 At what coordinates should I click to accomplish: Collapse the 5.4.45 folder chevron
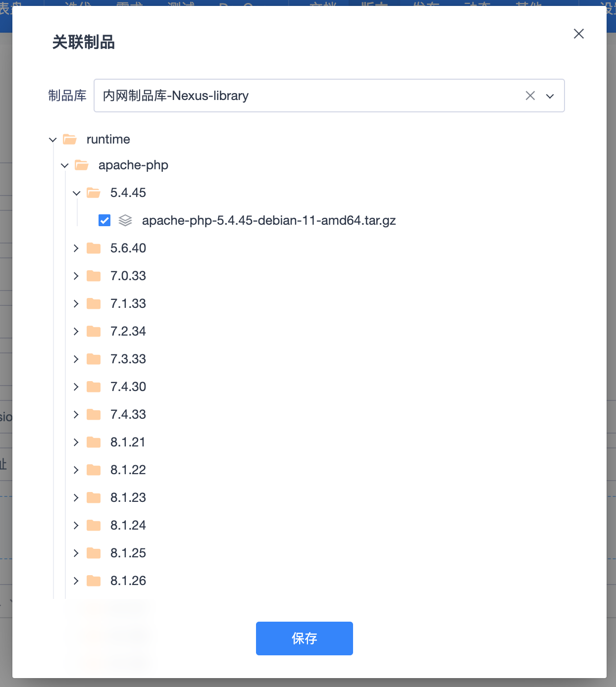tap(77, 193)
